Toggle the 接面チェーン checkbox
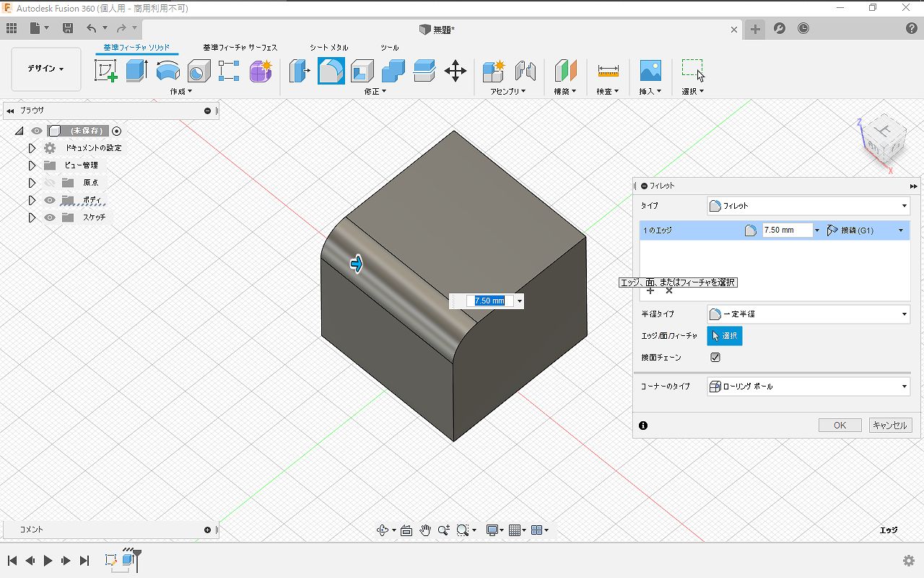This screenshot has height=578, width=924. pyautogui.click(x=715, y=357)
